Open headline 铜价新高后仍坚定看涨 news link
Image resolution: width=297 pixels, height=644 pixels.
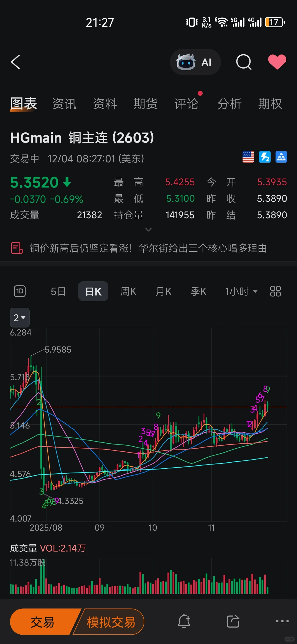pyautogui.click(x=148, y=248)
